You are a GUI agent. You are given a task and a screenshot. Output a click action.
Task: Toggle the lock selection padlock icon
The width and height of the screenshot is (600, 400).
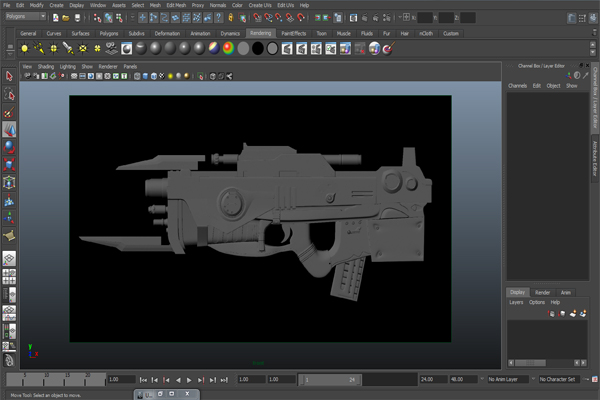pyautogui.click(x=231, y=18)
